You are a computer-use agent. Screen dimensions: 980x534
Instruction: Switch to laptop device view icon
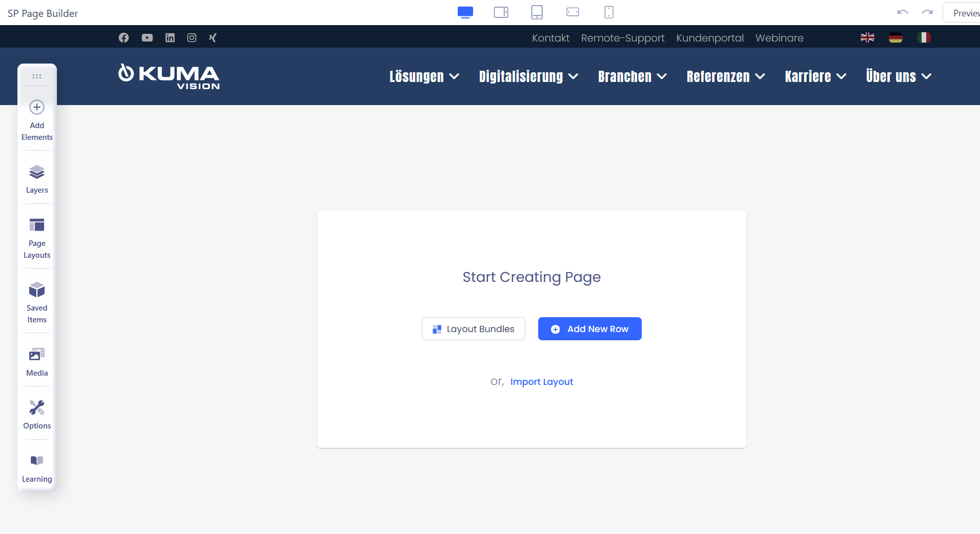(x=501, y=12)
